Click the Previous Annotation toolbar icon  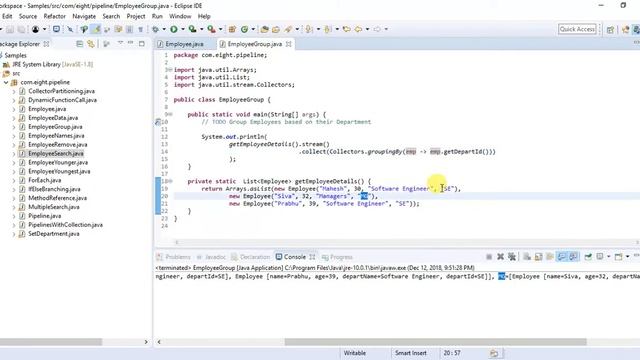pos(327,29)
